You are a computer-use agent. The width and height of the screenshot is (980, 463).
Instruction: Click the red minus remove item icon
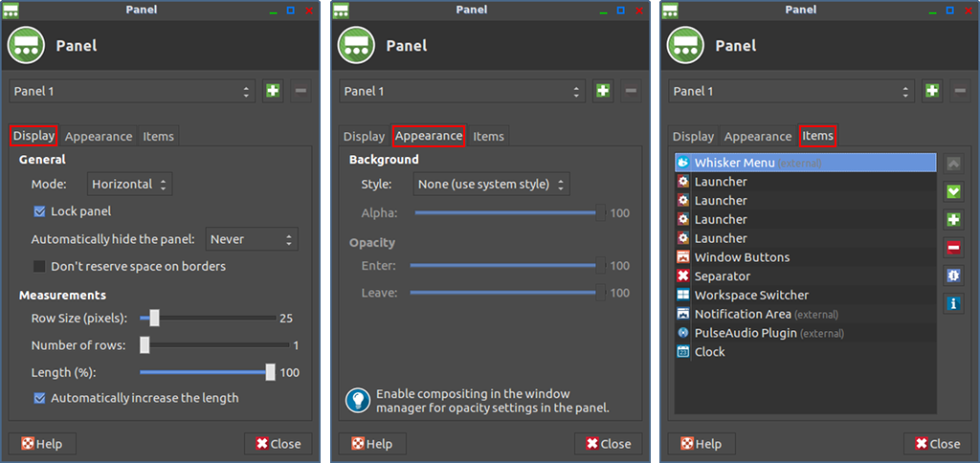click(x=953, y=248)
